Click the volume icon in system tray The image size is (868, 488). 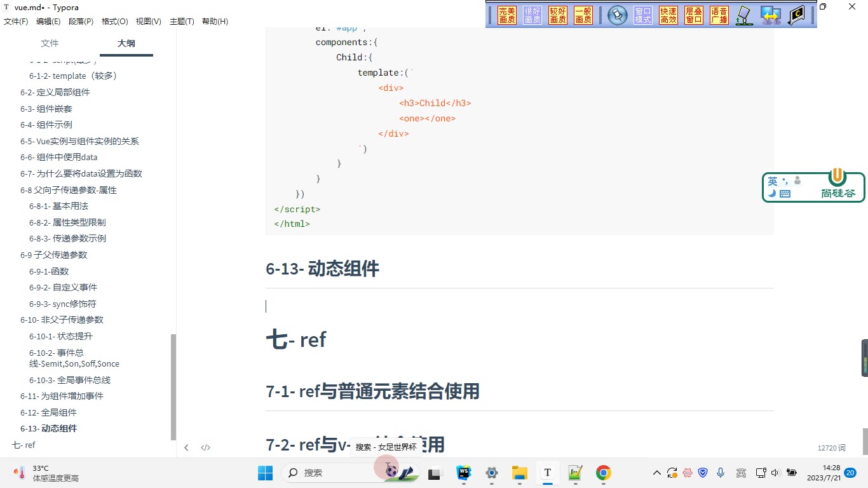click(x=775, y=473)
